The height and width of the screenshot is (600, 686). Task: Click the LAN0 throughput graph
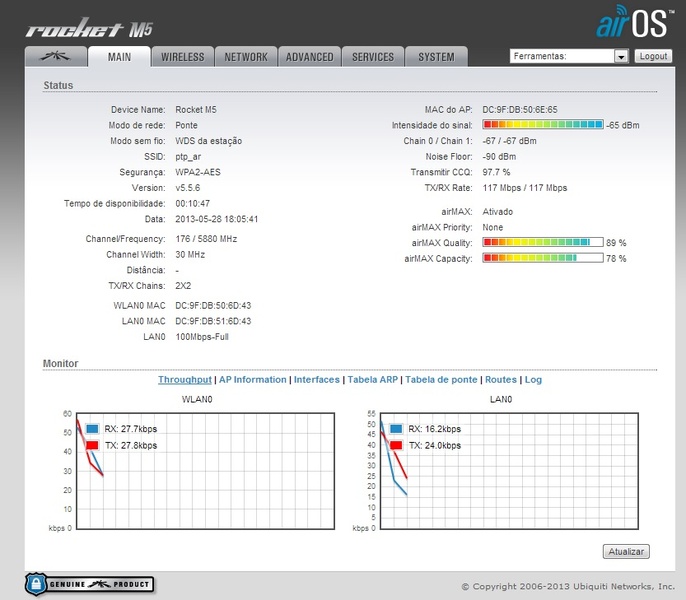(509, 471)
